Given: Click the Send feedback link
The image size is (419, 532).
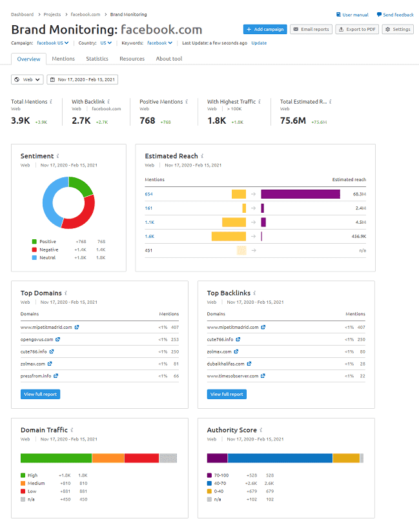Looking at the screenshot, I should pos(395,15).
